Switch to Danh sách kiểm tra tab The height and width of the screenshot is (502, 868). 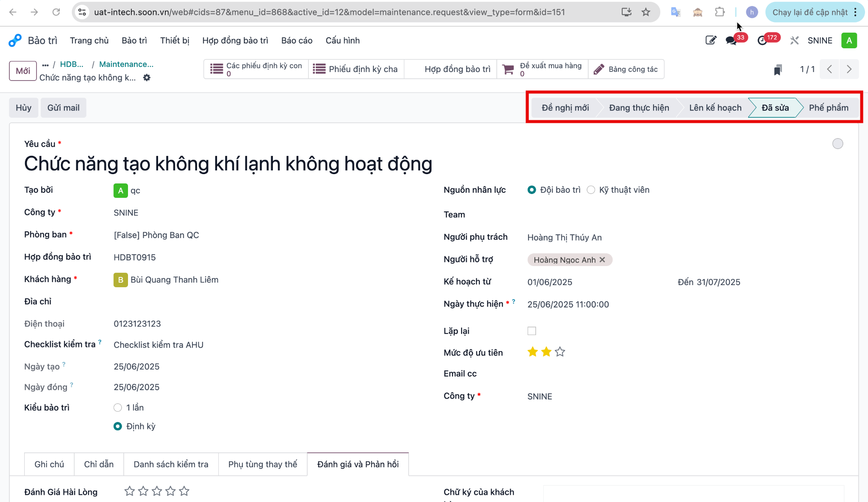click(171, 464)
